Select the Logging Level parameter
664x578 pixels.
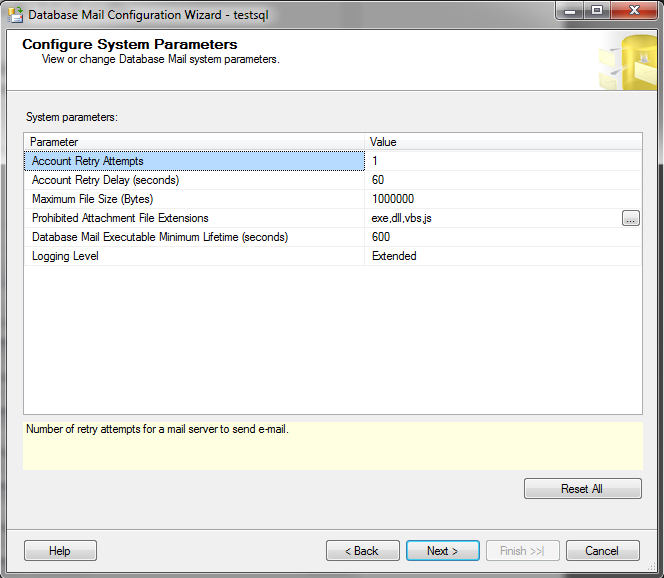click(x=194, y=256)
